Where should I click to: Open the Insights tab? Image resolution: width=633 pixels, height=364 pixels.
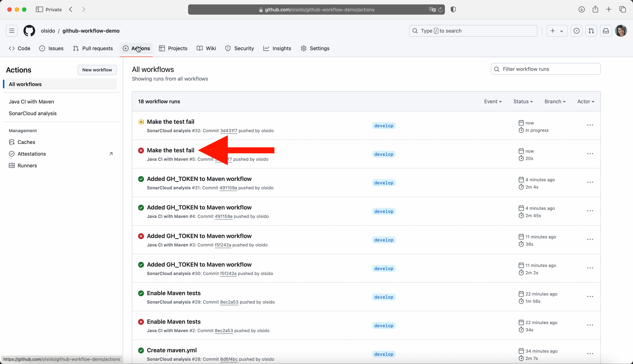tap(277, 49)
